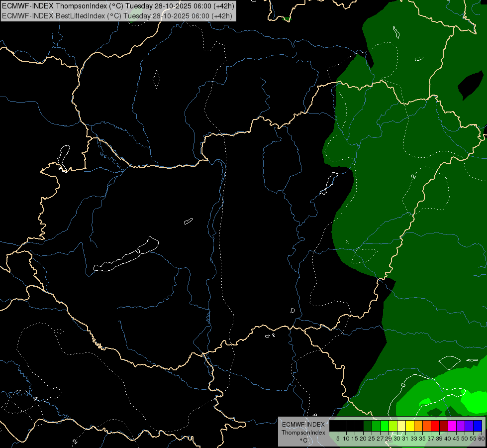This screenshot has height=448, width=487.
Task: Click the violet 50–55 legend swatch
Action: pos(470,426)
